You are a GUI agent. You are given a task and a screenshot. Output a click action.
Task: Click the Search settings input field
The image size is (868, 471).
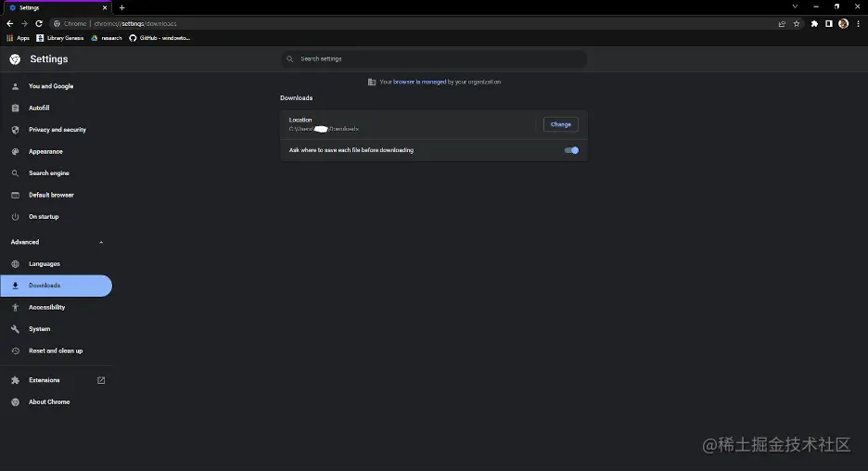tap(434, 58)
